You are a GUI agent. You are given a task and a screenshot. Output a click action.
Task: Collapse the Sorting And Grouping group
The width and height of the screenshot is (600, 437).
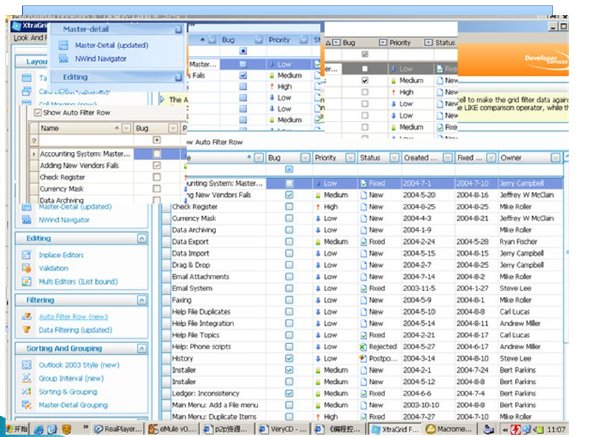click(142, 349)
